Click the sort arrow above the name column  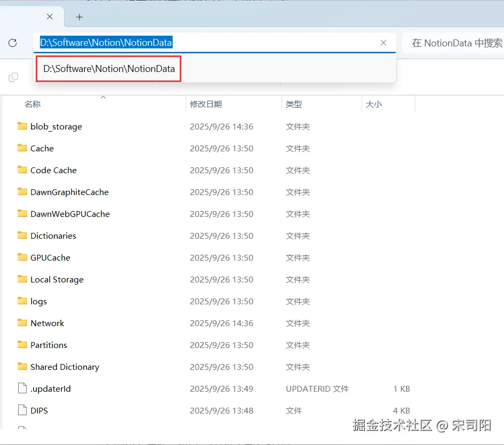(x=103, y=97)
